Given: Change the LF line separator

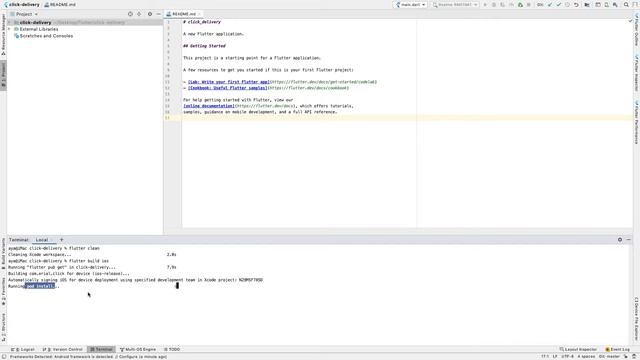Looking at the screenshot, I should click(555, 357).
